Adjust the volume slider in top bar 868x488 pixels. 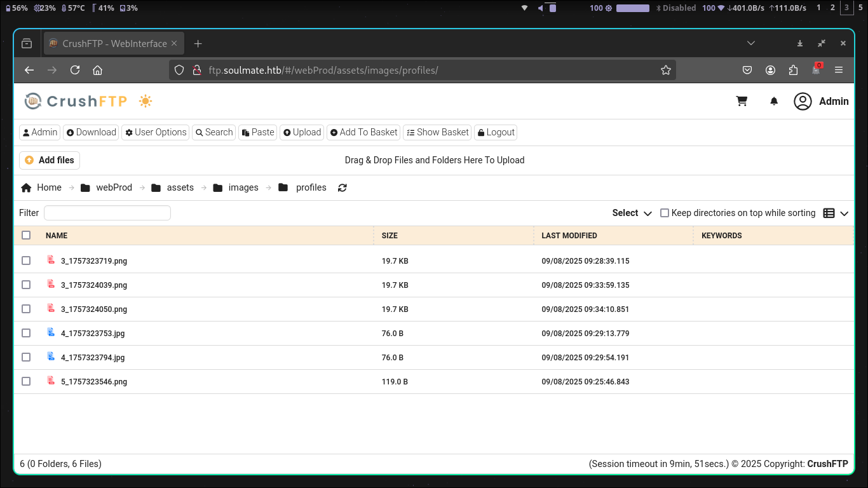552,8
